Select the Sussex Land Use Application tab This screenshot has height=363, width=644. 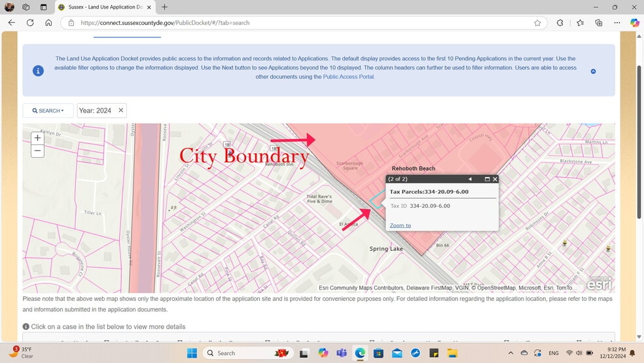pos(105,7)
